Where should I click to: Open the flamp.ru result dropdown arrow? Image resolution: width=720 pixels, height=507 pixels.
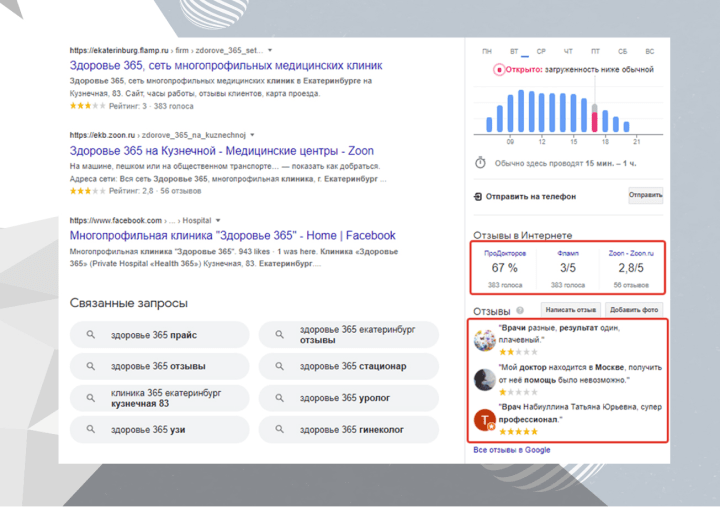(x=270, y=50)
